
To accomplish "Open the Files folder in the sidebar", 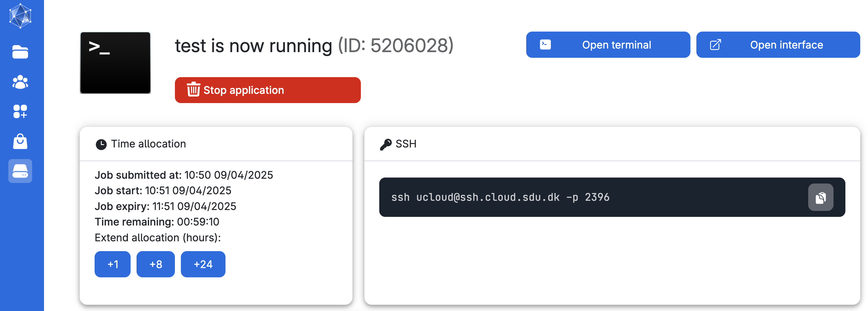I will point(20,52).
